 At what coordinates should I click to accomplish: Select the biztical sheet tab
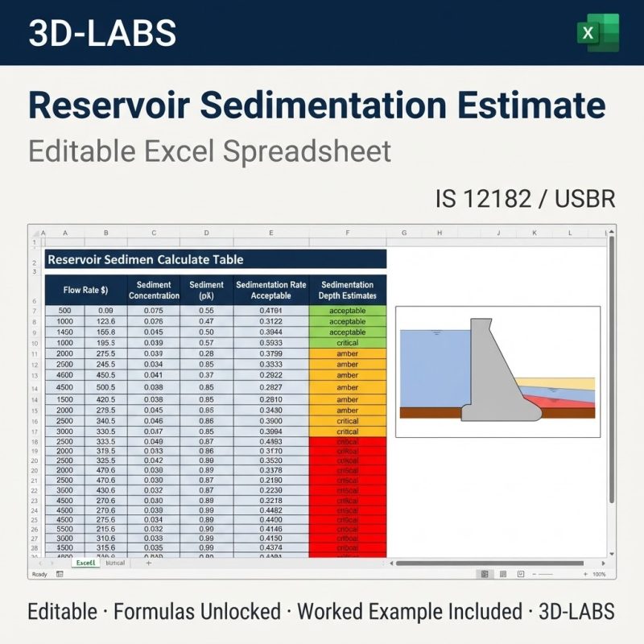click(115, 563)
